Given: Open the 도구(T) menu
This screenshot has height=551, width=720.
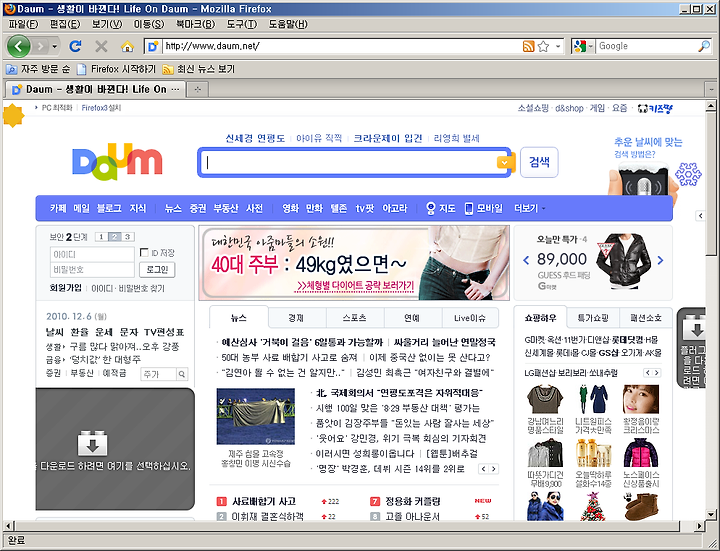Looking at the screenshot, I should 242,24.
